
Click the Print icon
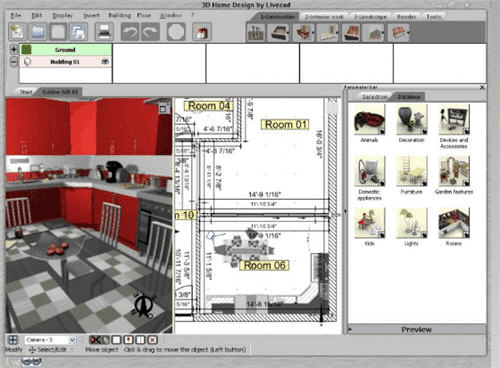104,32
